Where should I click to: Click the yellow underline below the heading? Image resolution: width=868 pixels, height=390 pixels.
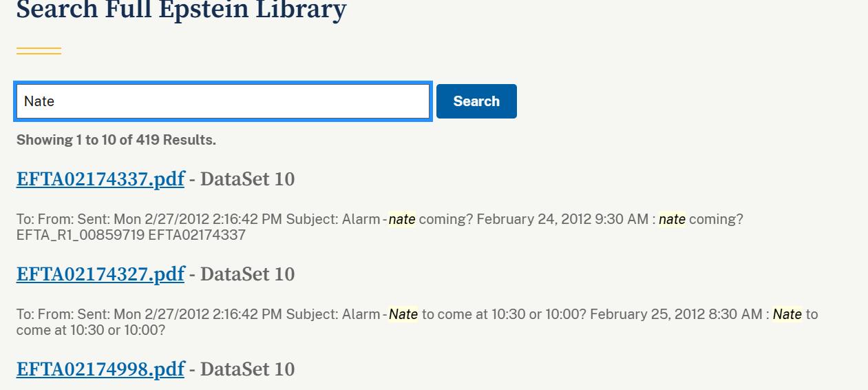pyautogui.click(x=39, y=51)
